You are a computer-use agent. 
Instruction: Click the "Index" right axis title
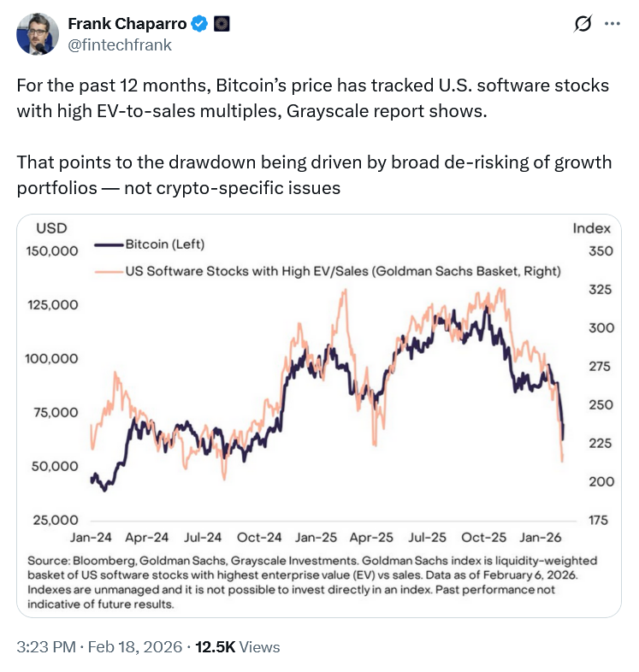(591, 227)
